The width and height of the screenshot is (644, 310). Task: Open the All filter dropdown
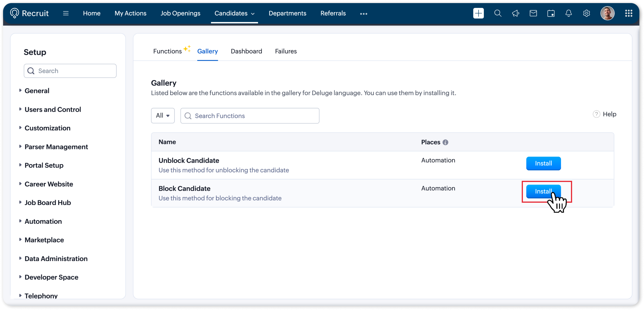click(x=163, y=116)
